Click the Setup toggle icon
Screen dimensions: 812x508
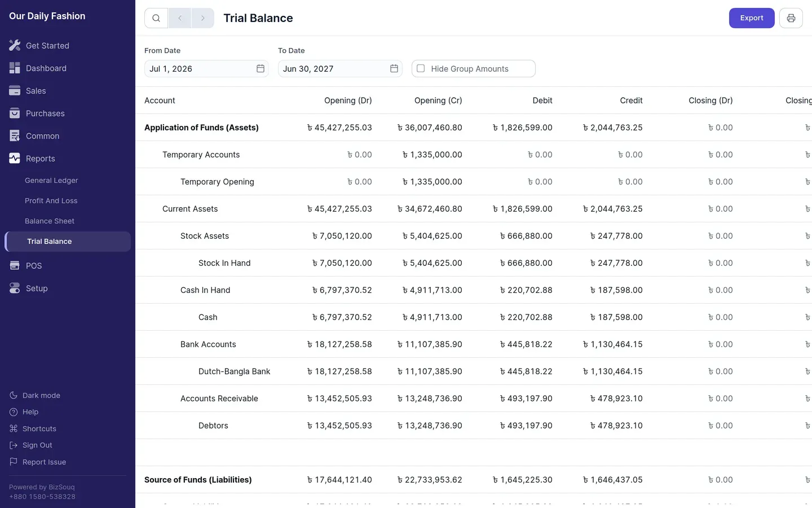coord(15,288)
